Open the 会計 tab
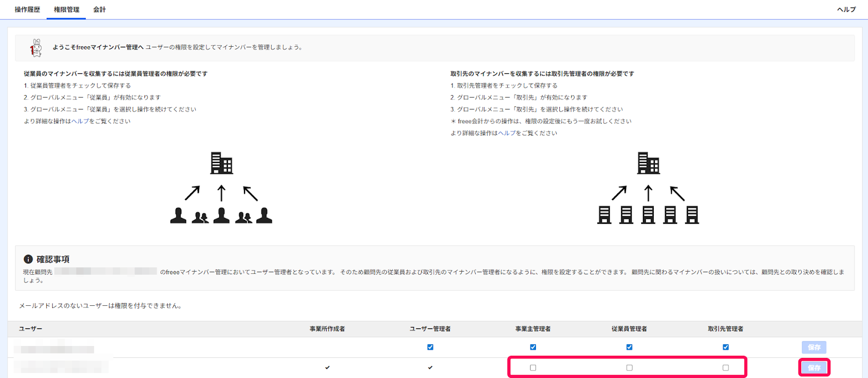Screen dimensions: 868x378 tap(99, 9)
